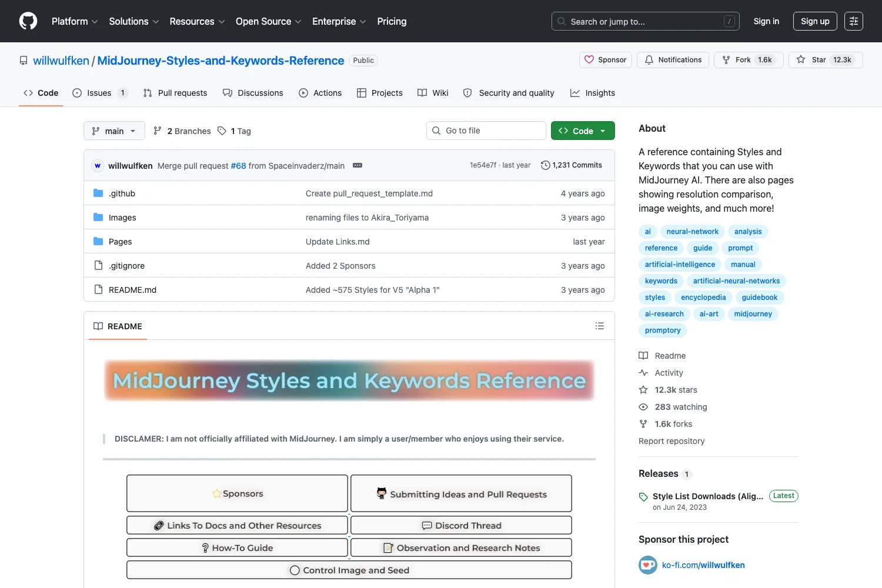
Task: Open the Resources dropdown menu
Action: click(x=197, y=21)
